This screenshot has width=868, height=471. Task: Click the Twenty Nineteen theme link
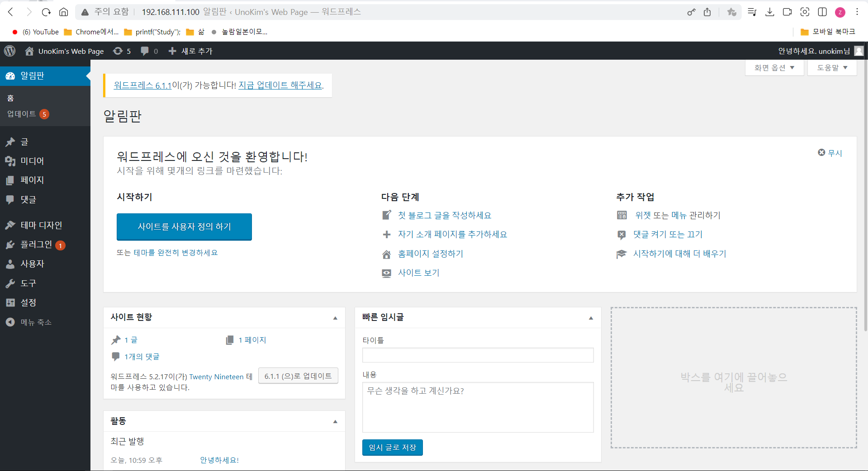[216, 377]
